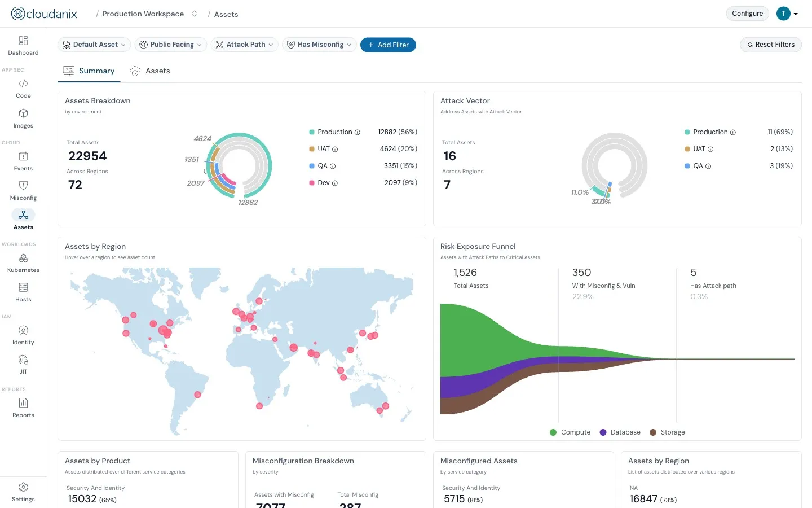Toggle the Storage legend in Risk Exposure Funnel

667,432
